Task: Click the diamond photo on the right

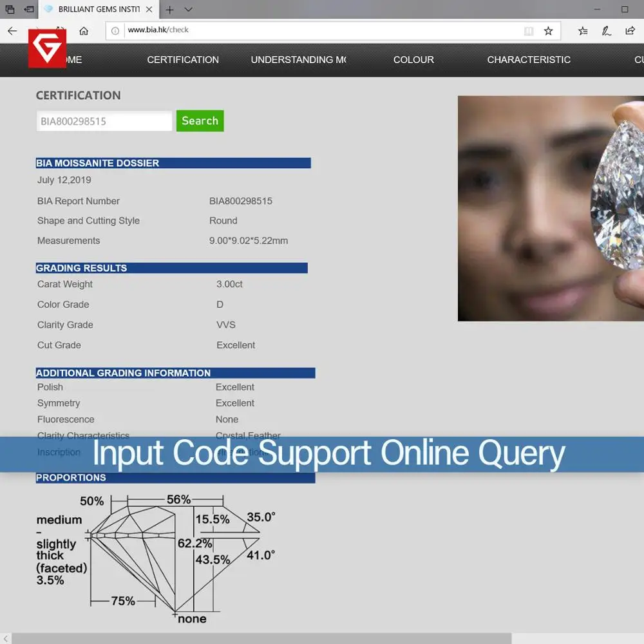Action: pos(551,209)
